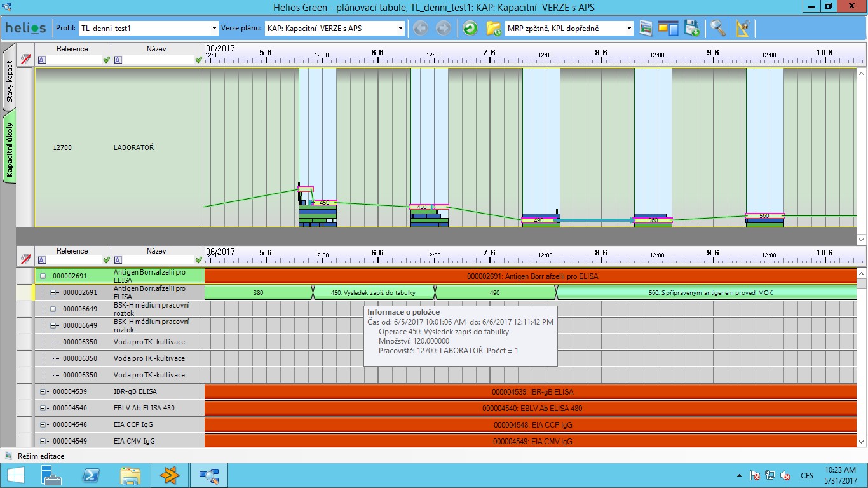Click the Režim editace status bar text
The width and height of the screenshot is (868, 488).
(41, 456)
